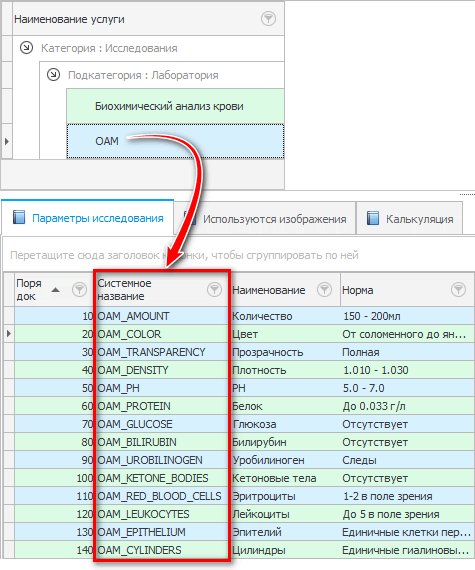Viewport: 475px width, 570px height.
Task: Open filter for Наименование column
Action: coord(324,289)
